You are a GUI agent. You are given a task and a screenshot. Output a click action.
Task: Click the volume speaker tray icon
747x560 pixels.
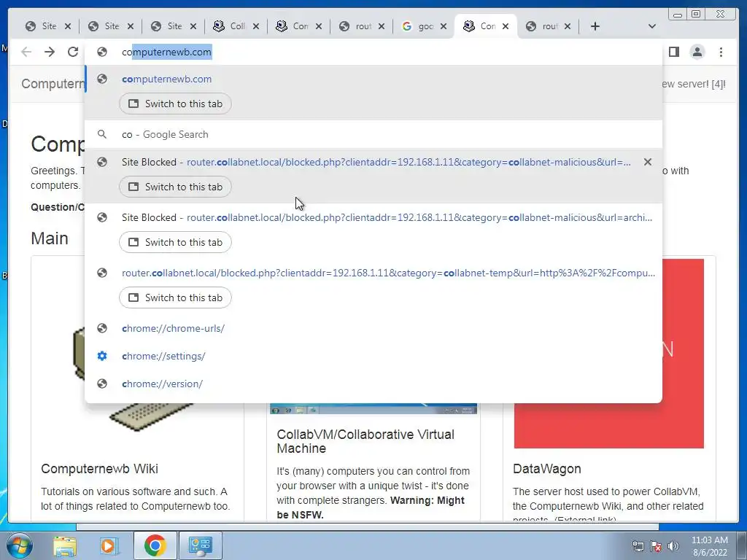[x=673, y=546]
